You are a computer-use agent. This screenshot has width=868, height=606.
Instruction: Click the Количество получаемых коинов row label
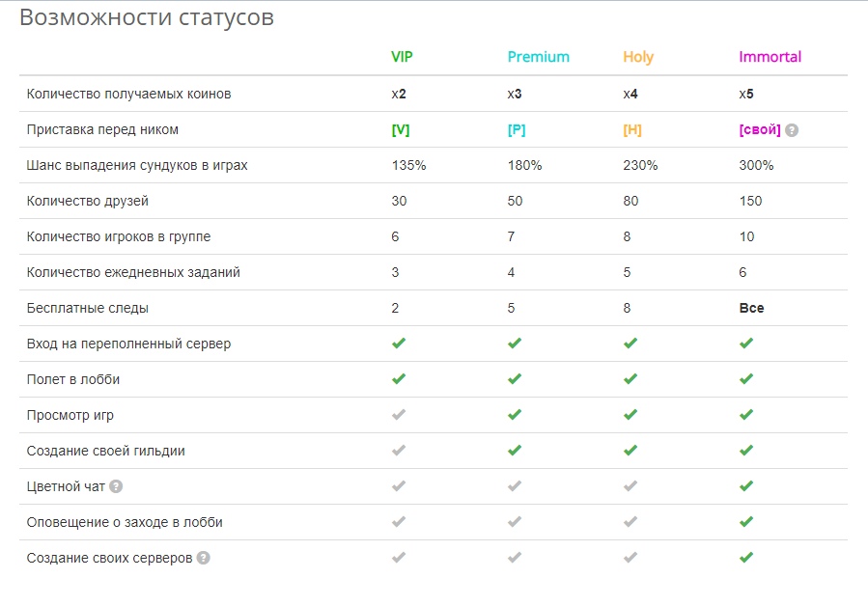pos(129,94)
